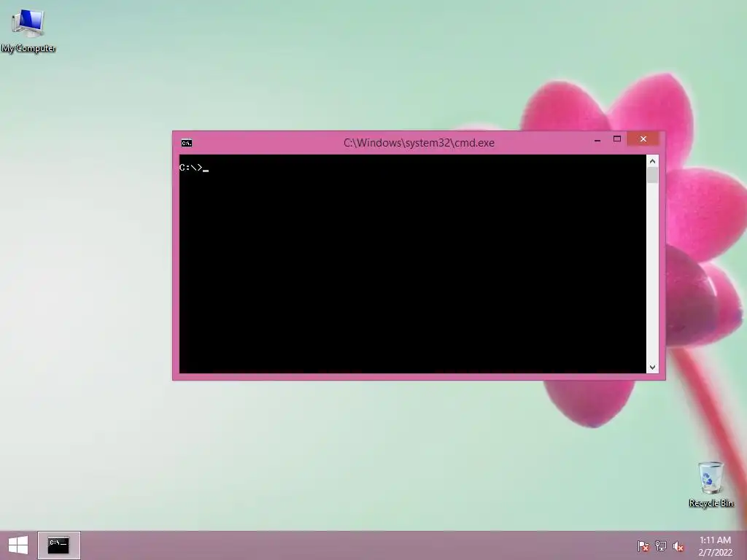This screenshot has height=560, width=747.
Task: Open the cmd window system menu icon
Action: (186, 143)
